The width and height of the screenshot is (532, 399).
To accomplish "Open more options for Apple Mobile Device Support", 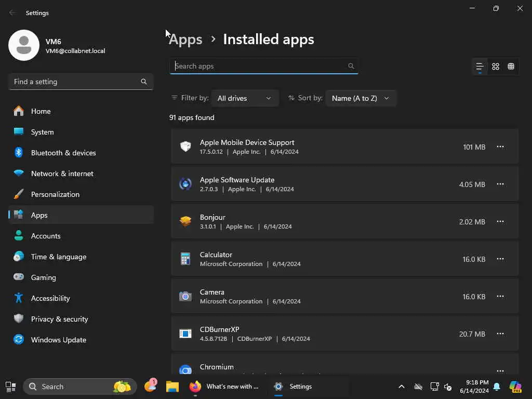I will pos(500,147).
